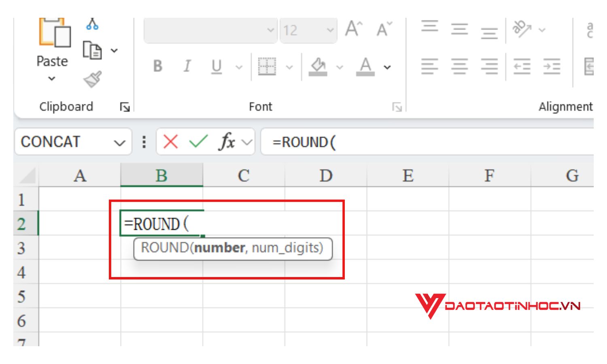Expand font color palette arrow
This screenshot has width=607, height=364.
[x=387, y=67]
